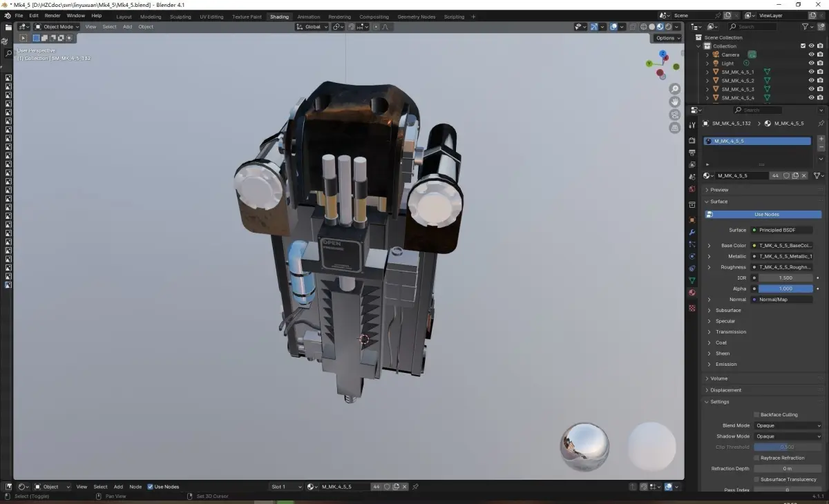The height and width of the screenshot is (504, 829).
Task: Open the View Layer properties tab
Action: 692,164
